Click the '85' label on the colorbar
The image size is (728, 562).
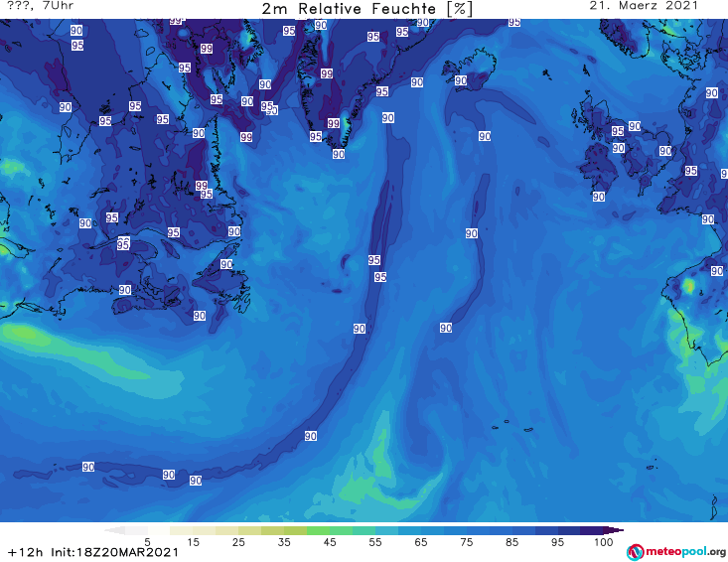(512, 542)
